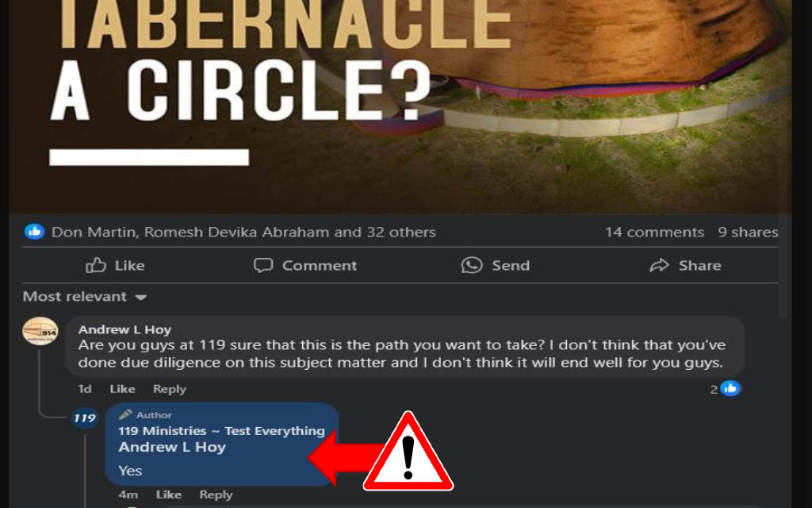Open 119 Ministries ~ Test Everything page name
The image size is (812, 508).
[x=222, y=431]
